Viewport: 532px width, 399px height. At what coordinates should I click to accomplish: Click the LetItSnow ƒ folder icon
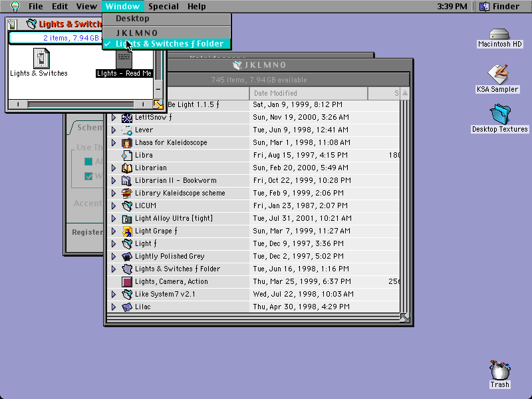[127, 118]
